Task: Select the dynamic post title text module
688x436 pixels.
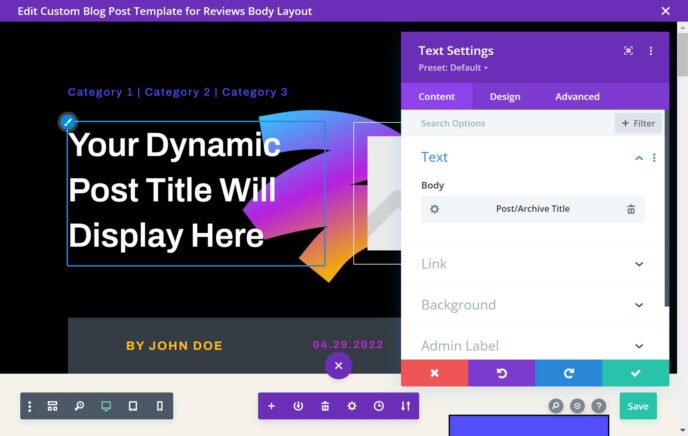Action: point(196,193)
